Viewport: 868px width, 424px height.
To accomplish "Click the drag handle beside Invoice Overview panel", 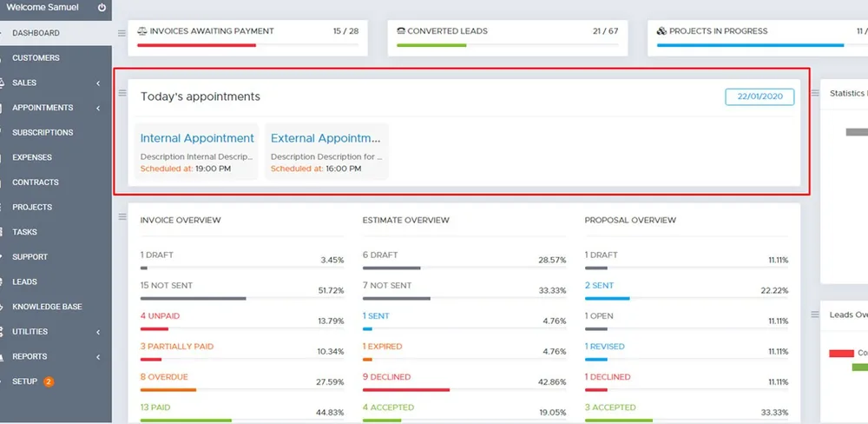I will (122, 216).
